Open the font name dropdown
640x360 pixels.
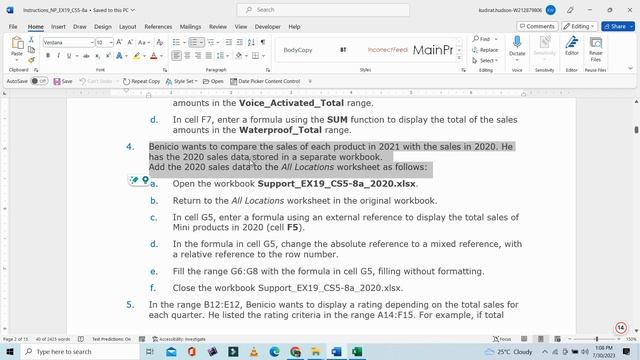point(92,42)
